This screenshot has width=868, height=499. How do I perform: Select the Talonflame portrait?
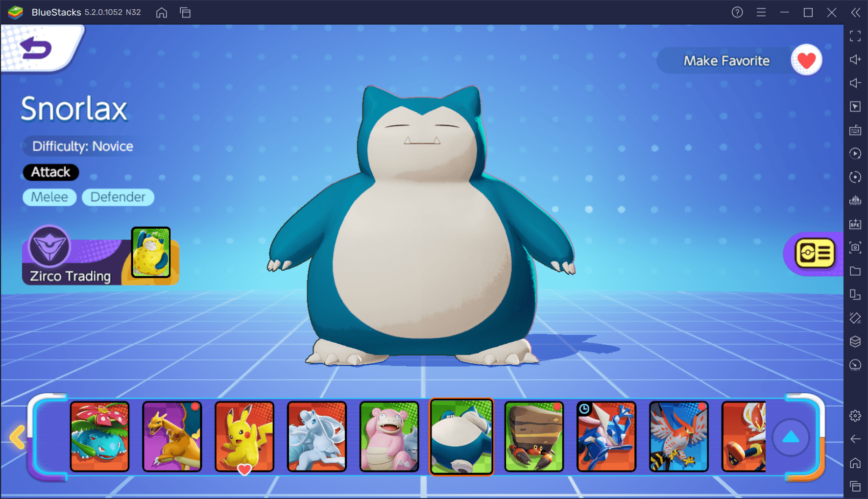tap(679, 436)
